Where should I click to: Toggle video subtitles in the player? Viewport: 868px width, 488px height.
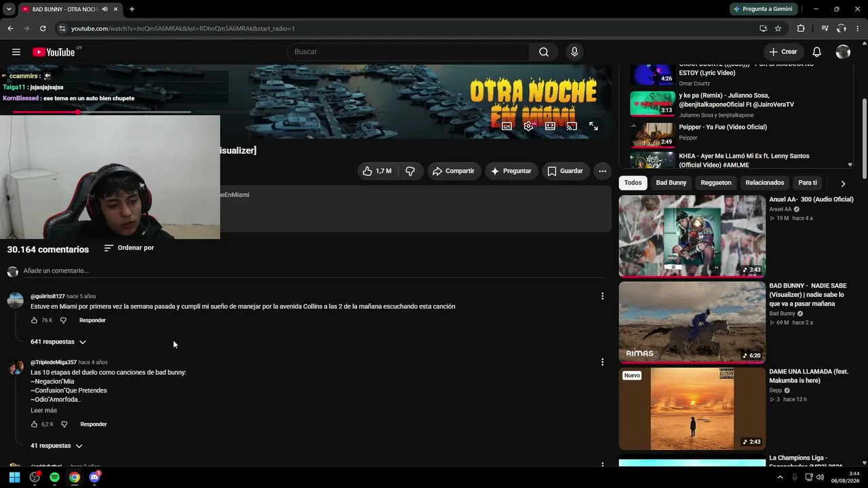point(507,126)
